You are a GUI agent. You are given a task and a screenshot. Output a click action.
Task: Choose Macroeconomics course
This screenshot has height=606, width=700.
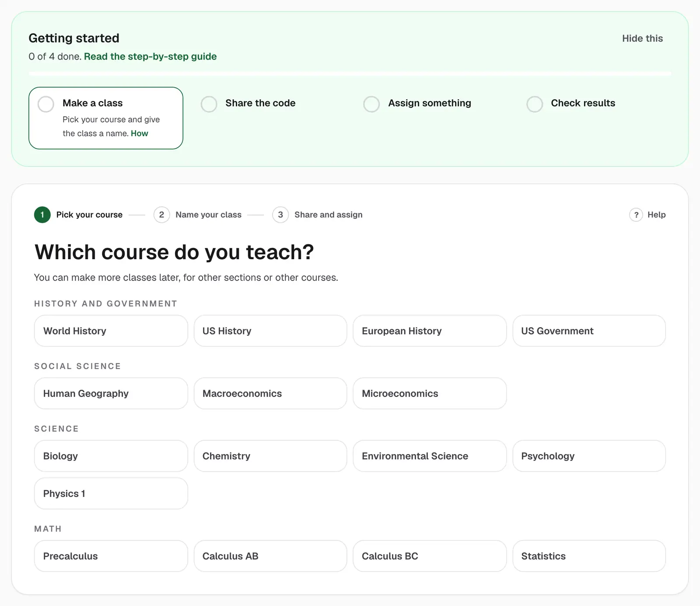pyautogui.click(x=270, y=394)
